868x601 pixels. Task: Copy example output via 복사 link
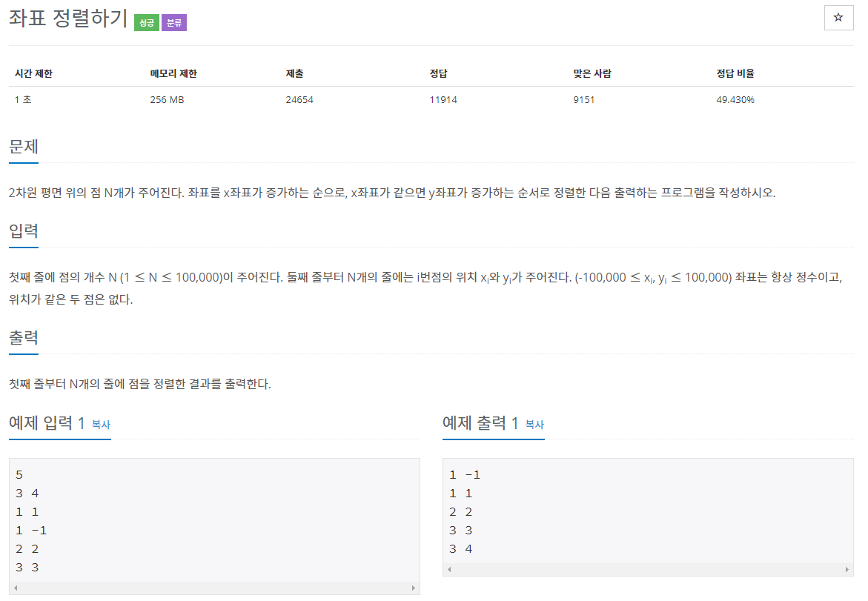[x=534, y=425]
